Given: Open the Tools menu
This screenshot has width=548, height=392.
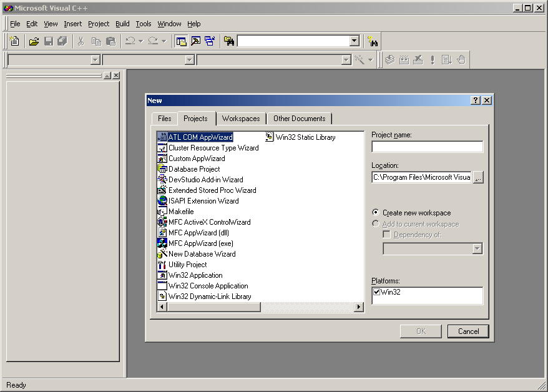Looking at the screenshot, I should 144,24.
